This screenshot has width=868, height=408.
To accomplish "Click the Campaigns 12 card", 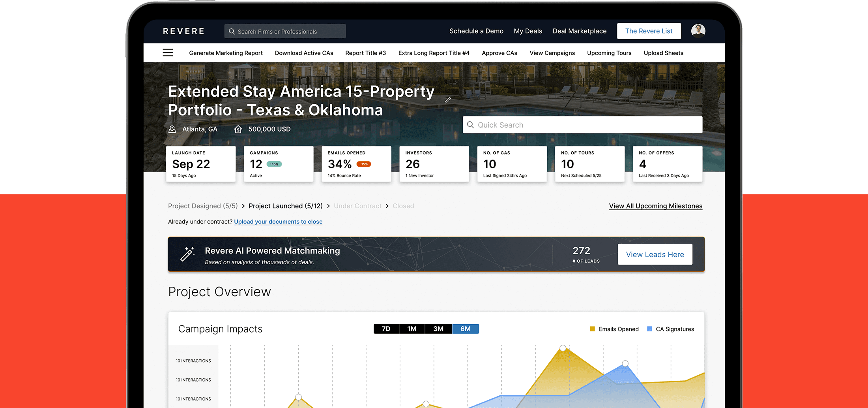I will click(x=279, y=164).
